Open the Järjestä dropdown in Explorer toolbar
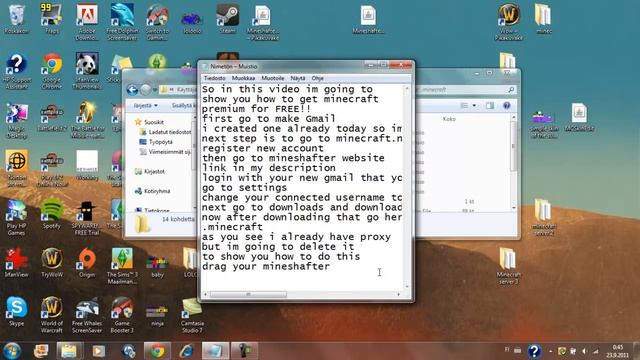 point(145,105)
